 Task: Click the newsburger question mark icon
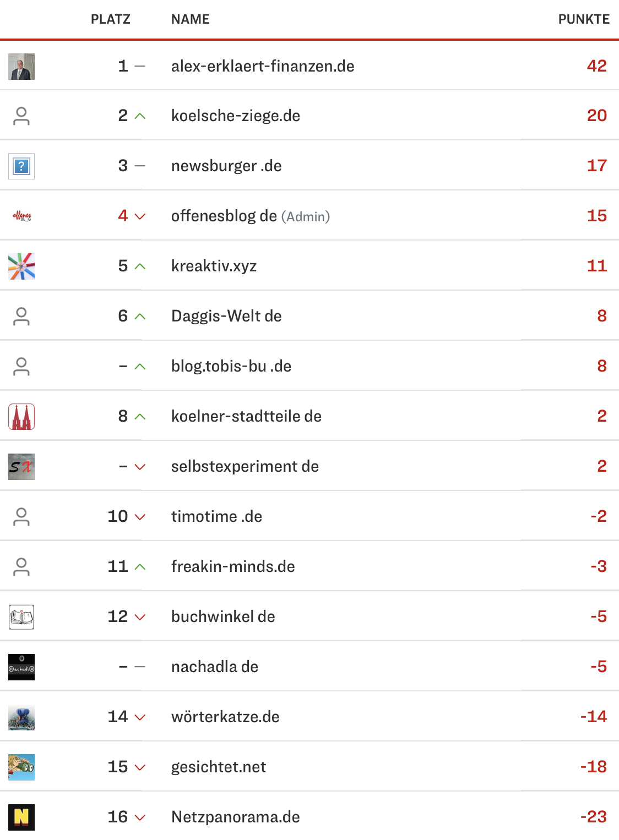pyautogui.click(x=21, y=166)
